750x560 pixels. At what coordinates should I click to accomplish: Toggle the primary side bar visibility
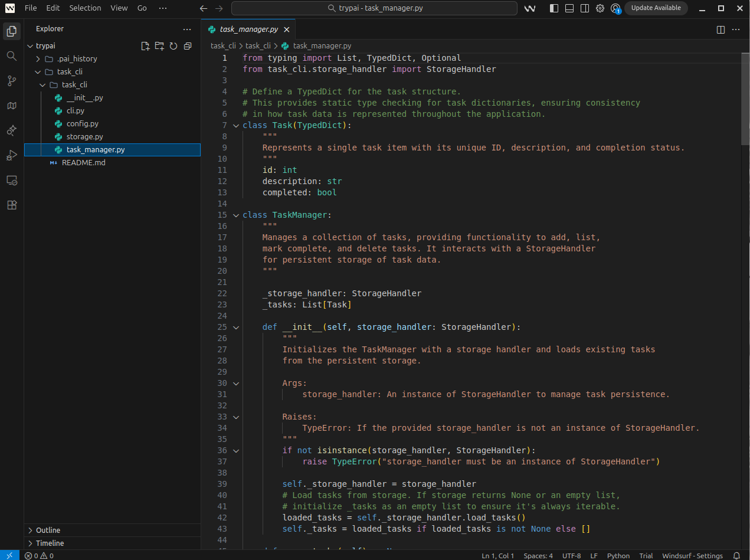554,8
